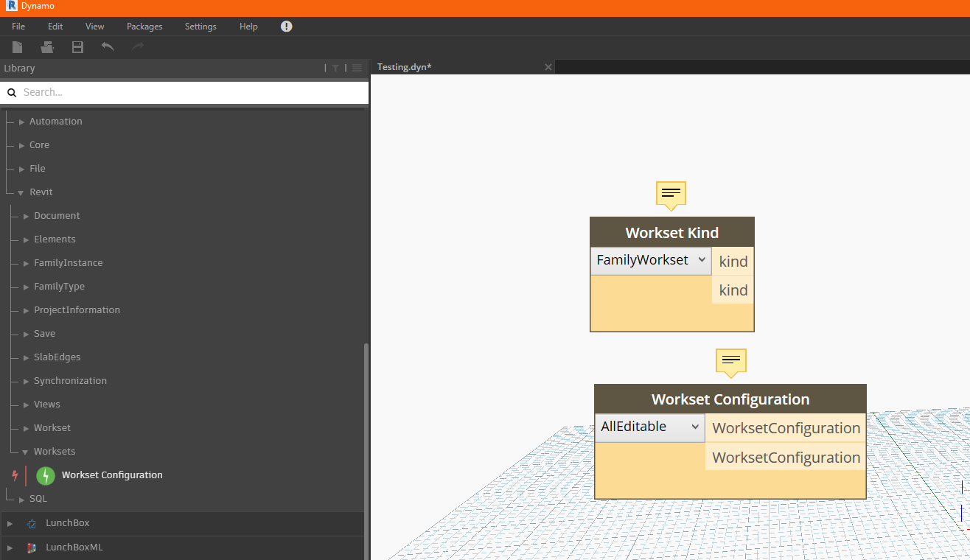
Task: Select the Testing.dyn tab
Action: [x=404, y=66]
